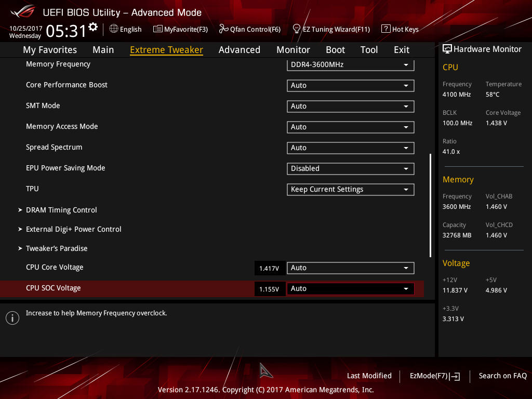Screen dimensions: 532x399
Task: Click the 10/25/2017 date text
Action: (26, 29)
